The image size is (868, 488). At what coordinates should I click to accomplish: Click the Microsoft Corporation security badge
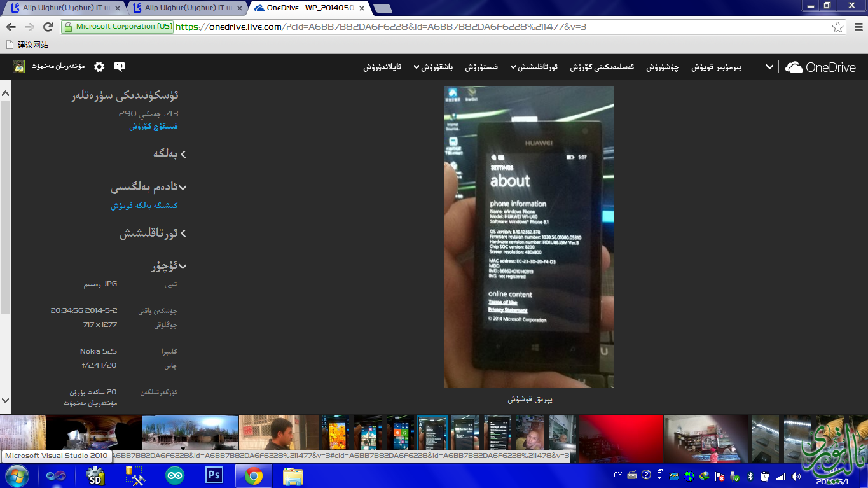[118, 27]
